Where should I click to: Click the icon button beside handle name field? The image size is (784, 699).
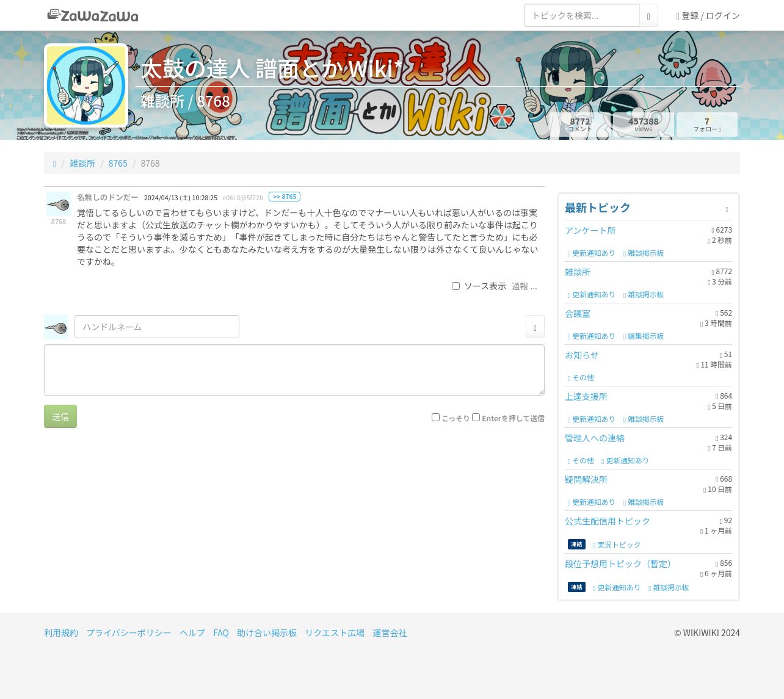point(535,327)
